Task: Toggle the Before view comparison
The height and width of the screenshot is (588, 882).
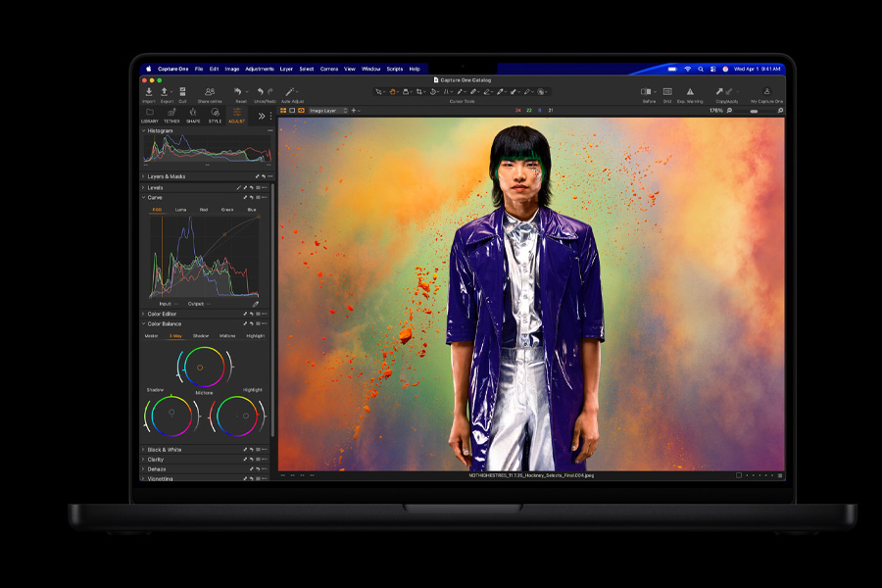Action: point(647,91)
